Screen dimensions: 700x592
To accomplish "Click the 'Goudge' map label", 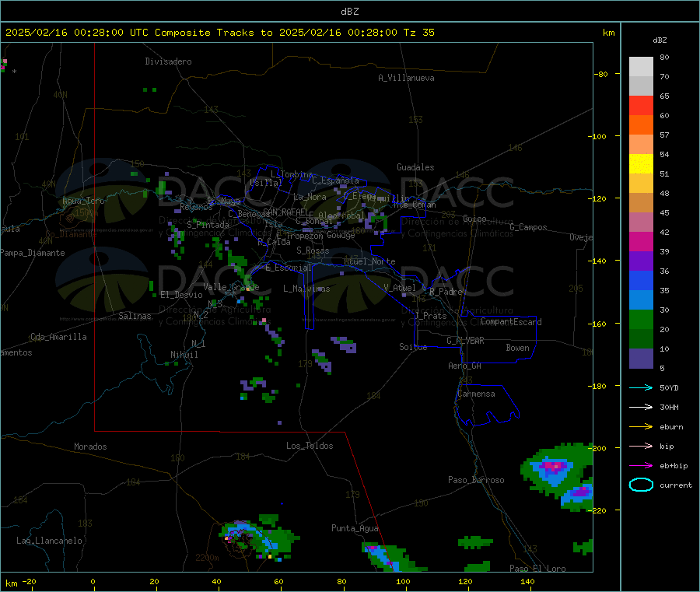I will [x=341, y=235].
